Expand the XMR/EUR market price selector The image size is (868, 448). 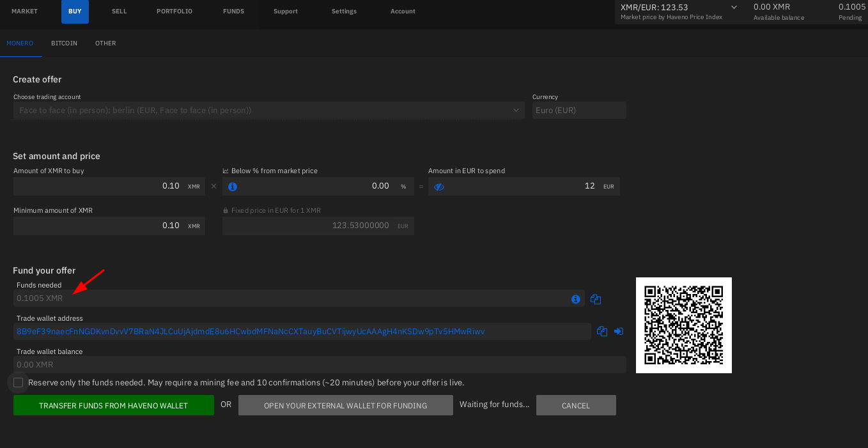pyautogui.click(x=734, y=8)
